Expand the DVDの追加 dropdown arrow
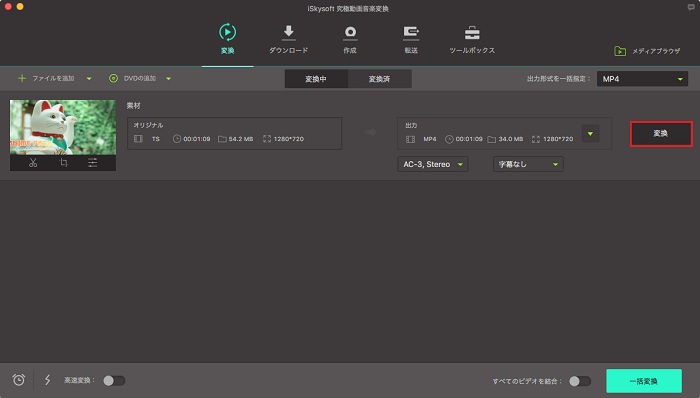The width and height of the screenshot is (700, 398). coord(168,79)
